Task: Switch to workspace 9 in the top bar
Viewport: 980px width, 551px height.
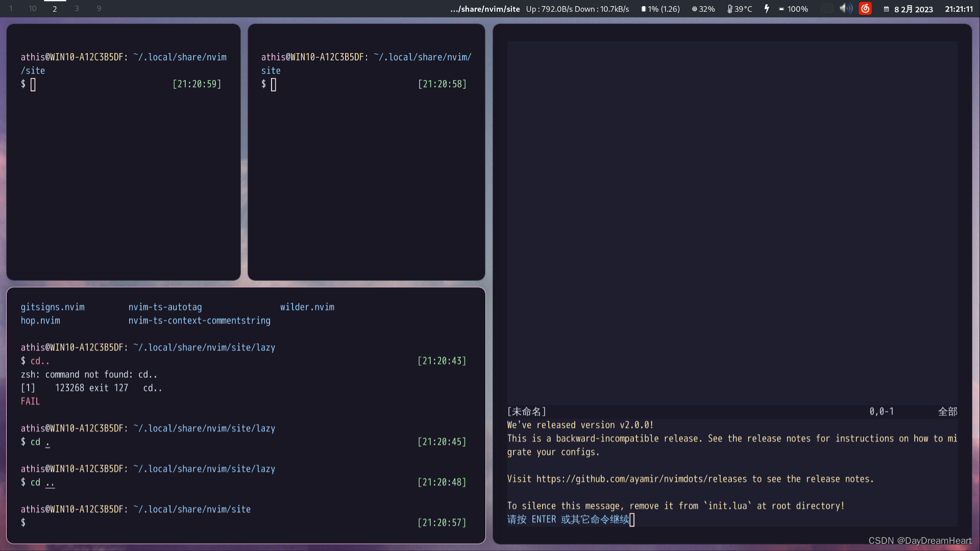Action: (x=99, y=9)
